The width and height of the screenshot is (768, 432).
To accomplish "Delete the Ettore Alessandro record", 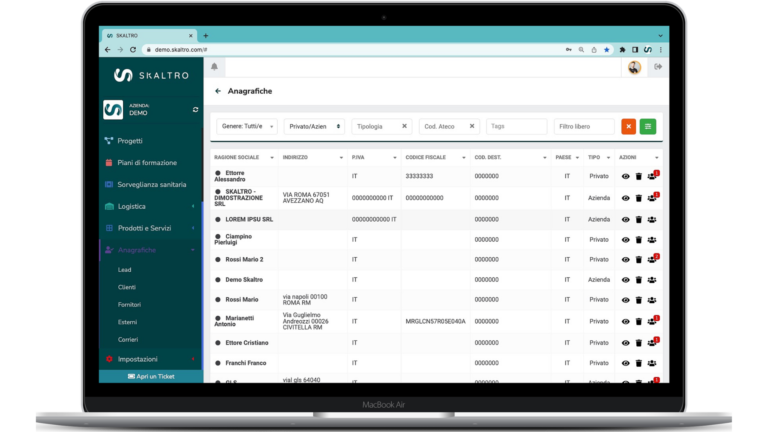I will [639, 176].
